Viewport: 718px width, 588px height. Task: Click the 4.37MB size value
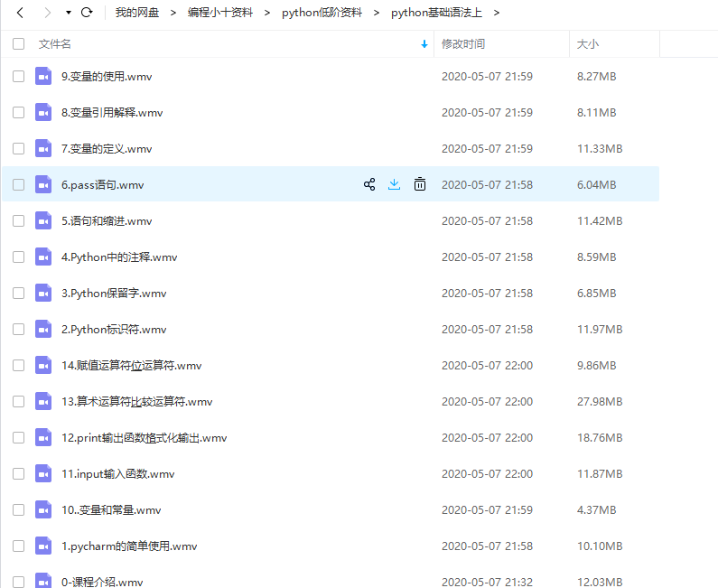[597, 510]
